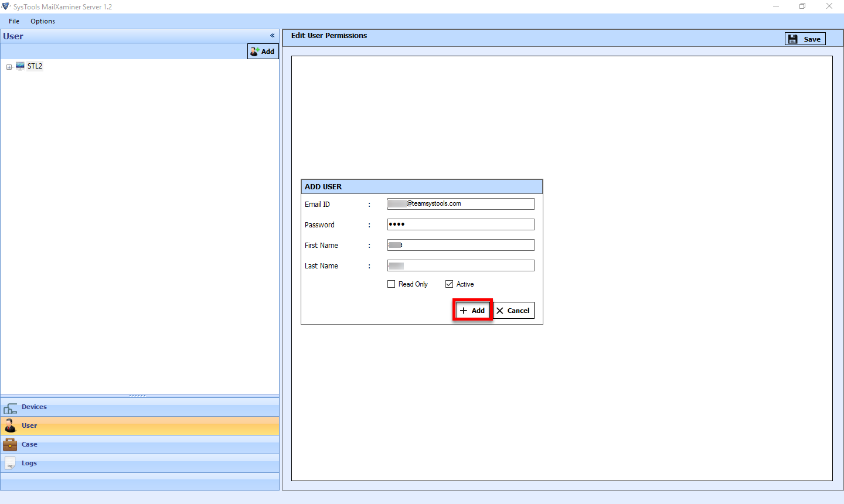Save user permissions with Save button

[805, 39]
